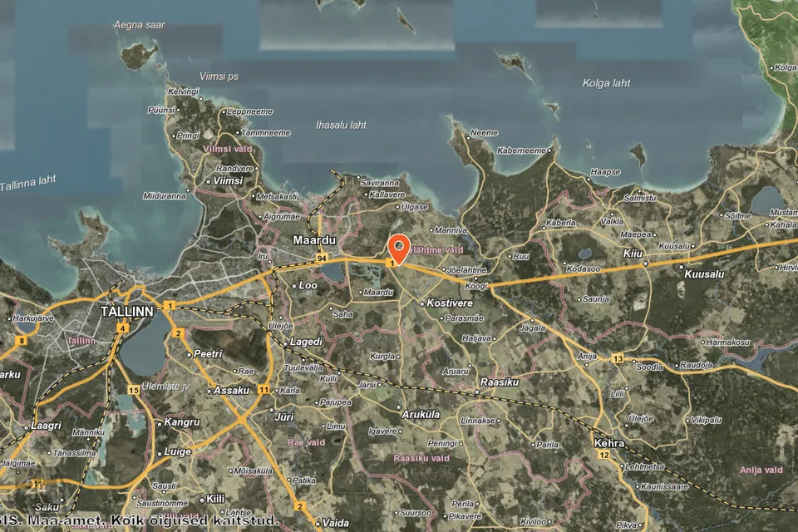Click the pink Anija vald label

point(761,470)
